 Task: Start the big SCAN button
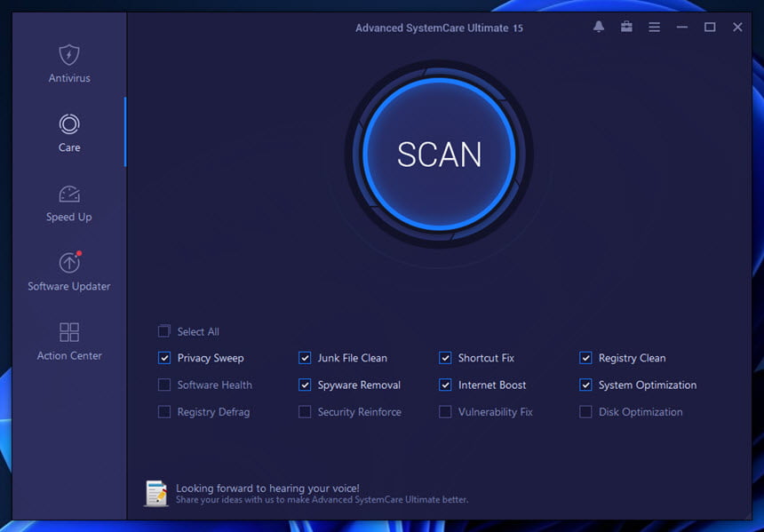(439, 154)
